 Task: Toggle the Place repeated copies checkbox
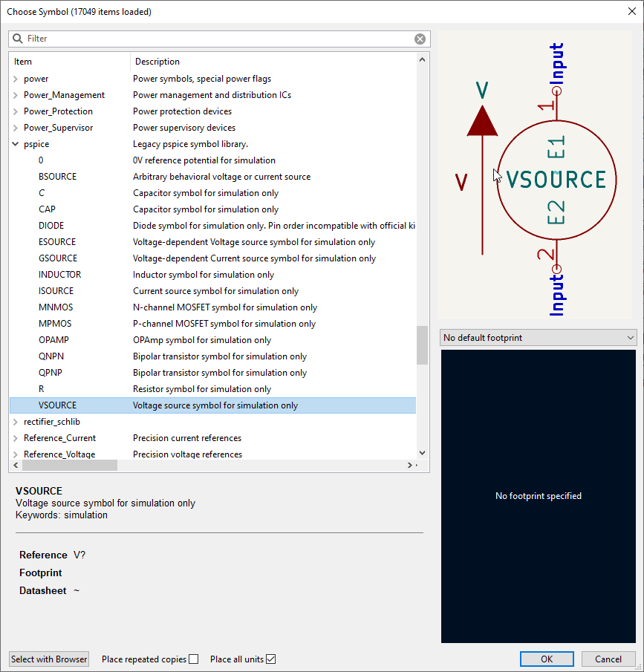[194, 659]
